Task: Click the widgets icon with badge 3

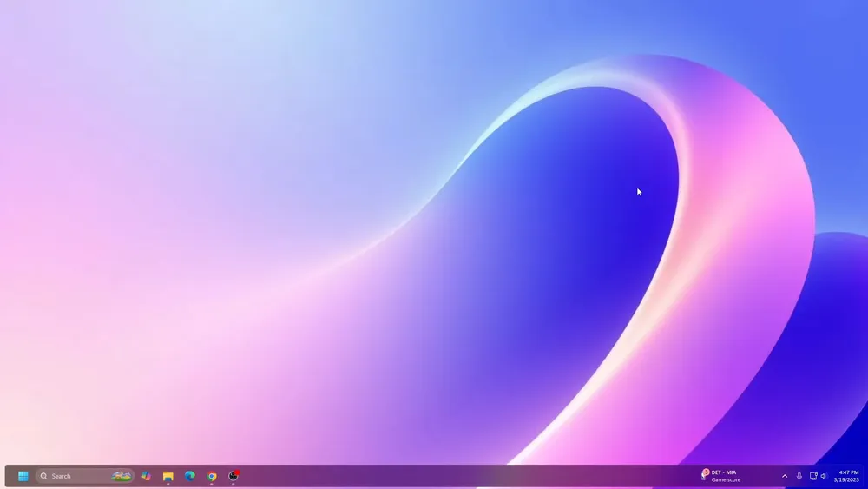Action: pos(705,475)
